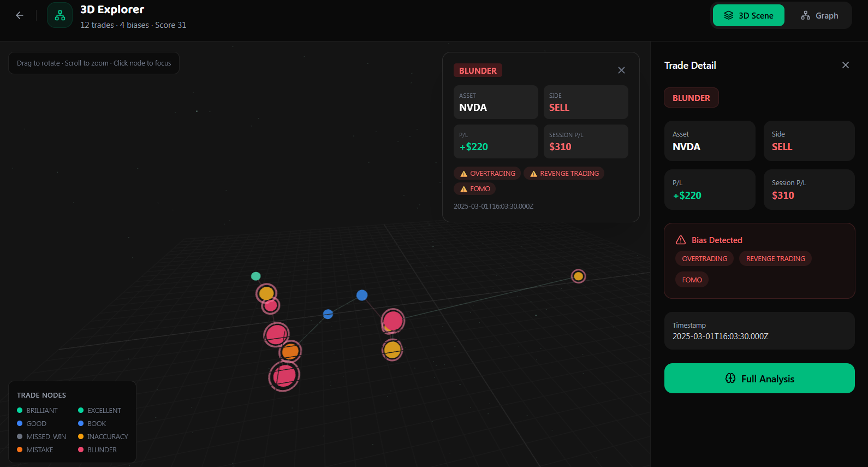Click the SELL side card in the popup
The image size is (868, 467).
tap(586, 102)
